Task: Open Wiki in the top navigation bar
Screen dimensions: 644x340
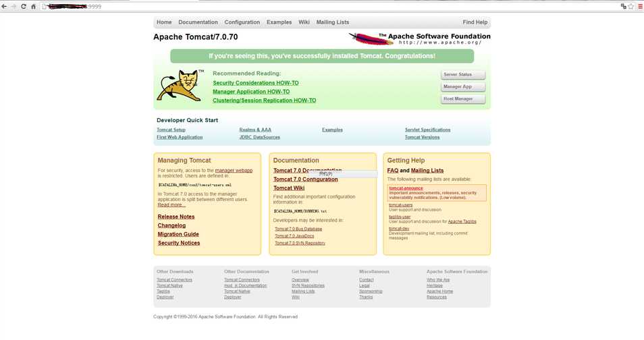Action: point(304,22)
